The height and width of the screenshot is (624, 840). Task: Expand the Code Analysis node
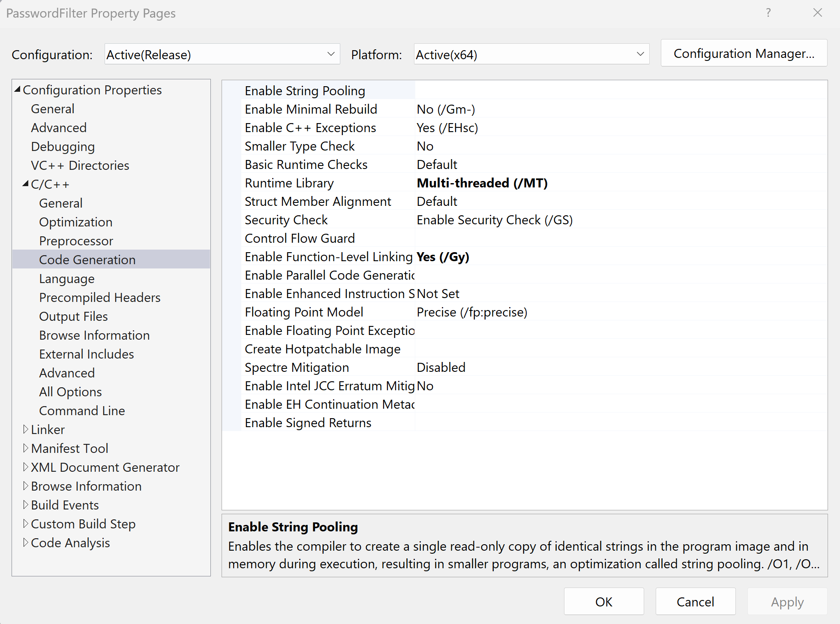[26, 543]
